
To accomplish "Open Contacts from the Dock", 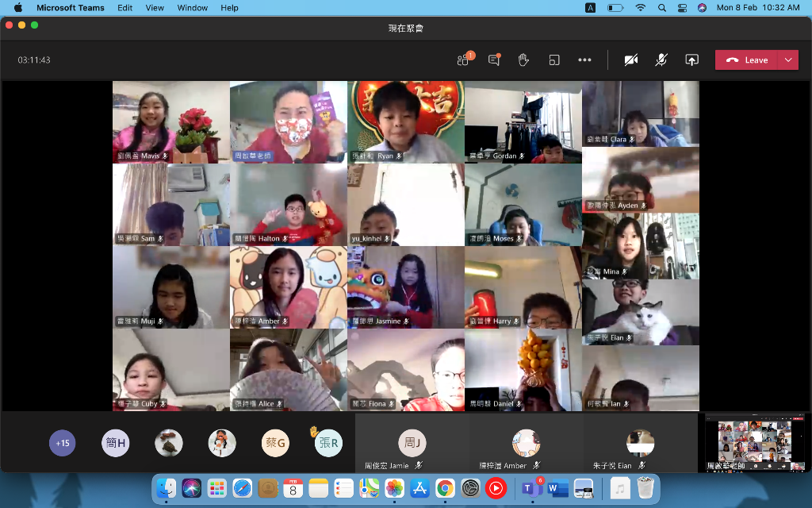I will [x=268, y=488].
